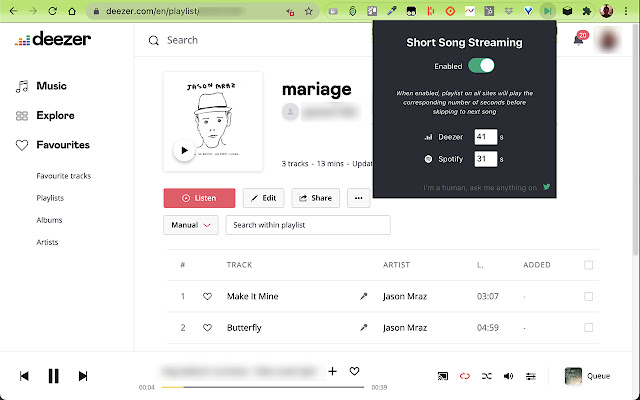Favourite the Butterfly track
This screenshot has height=400, width=640.
click(207, 327)
